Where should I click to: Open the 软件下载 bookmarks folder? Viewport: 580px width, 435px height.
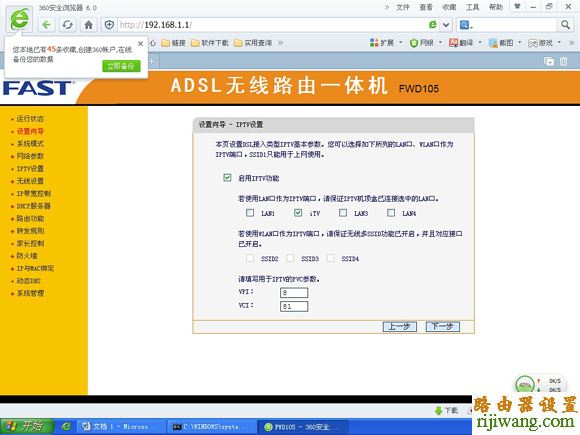pos(210,43)
